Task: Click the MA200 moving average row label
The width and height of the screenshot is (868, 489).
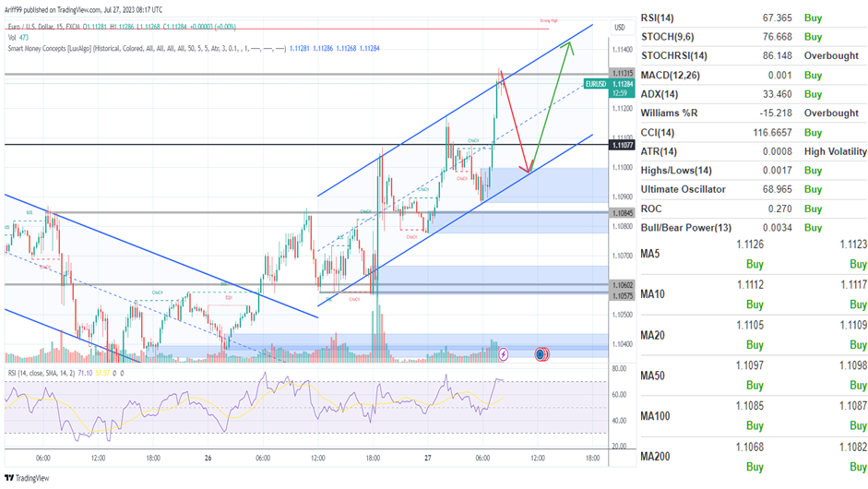Action: (x=657, y=458)
